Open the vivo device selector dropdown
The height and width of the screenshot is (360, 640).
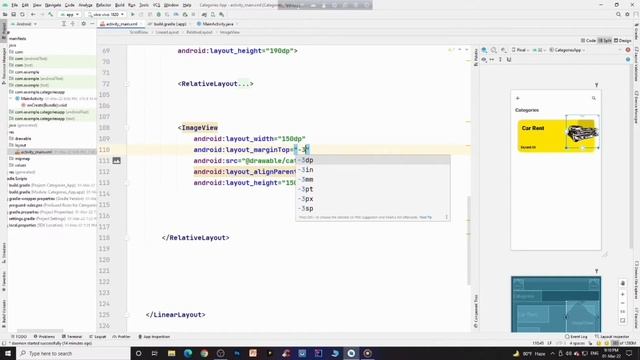106,15
